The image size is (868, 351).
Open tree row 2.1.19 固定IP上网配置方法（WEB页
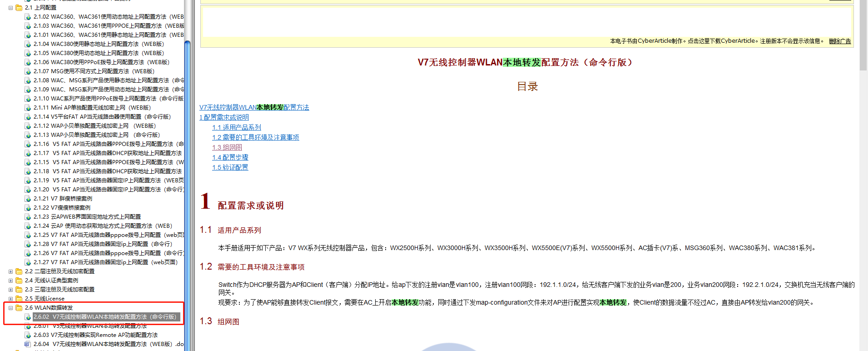(x=109, y=181)
